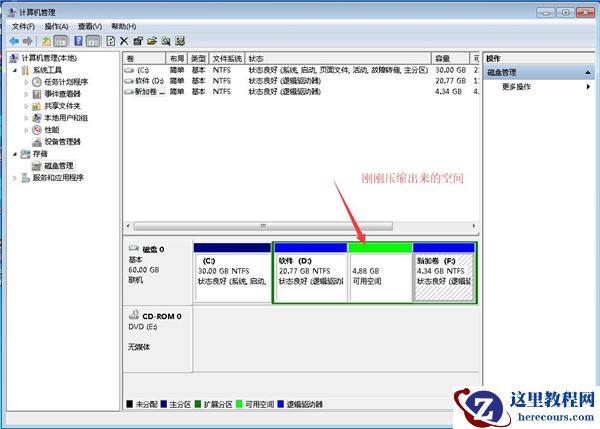Expand the 性能 node arrow
The height and width of the screenshot is (429, 600).
[26, 130]
